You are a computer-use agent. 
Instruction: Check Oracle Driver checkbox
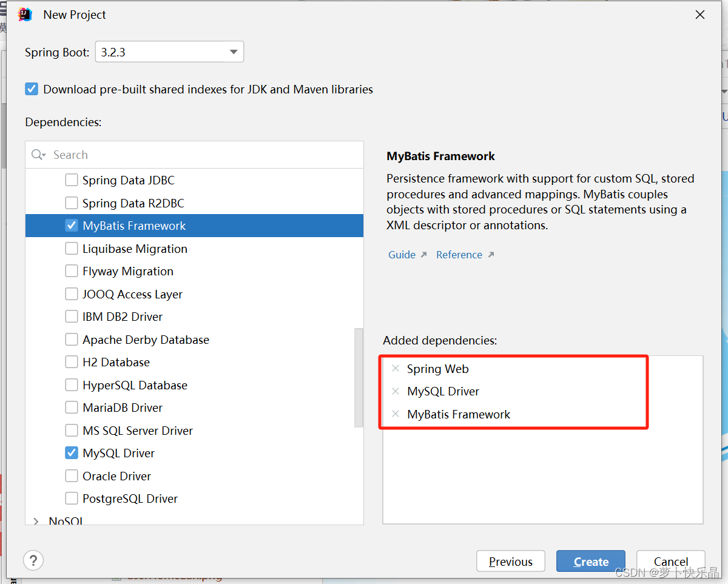tap(72, 476)
